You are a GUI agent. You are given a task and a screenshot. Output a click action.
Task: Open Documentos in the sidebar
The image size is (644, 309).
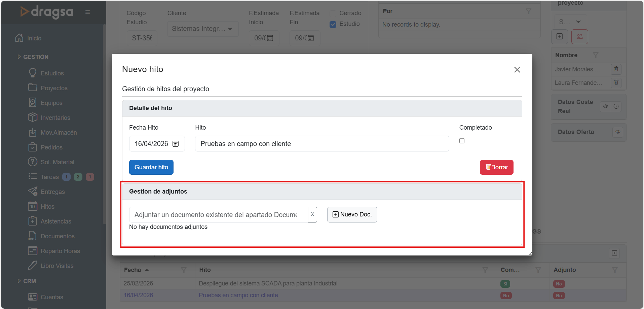[x=57, y=236]
